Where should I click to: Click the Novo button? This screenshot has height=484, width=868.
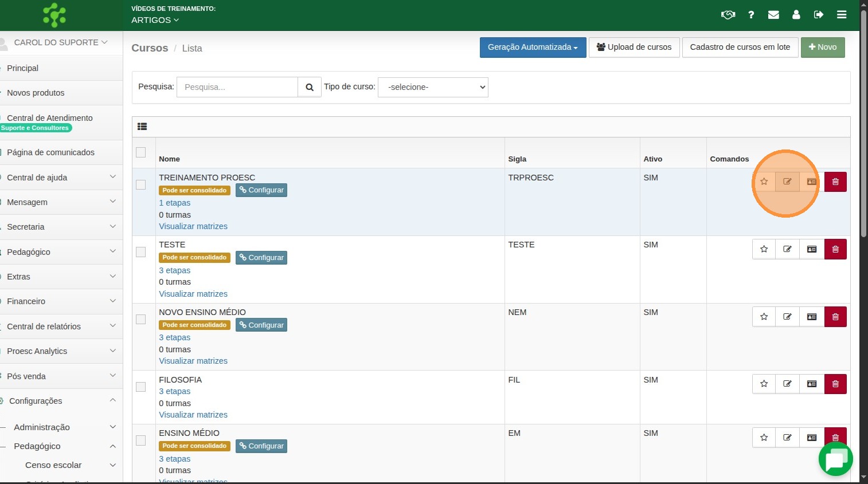(822, 48)
